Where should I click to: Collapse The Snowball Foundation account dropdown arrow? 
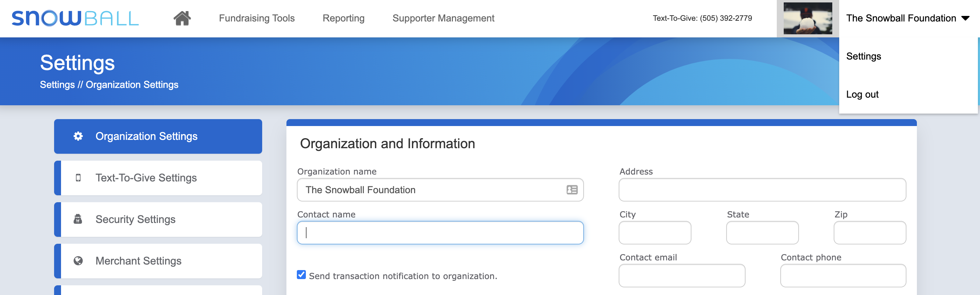click(965, 18)
